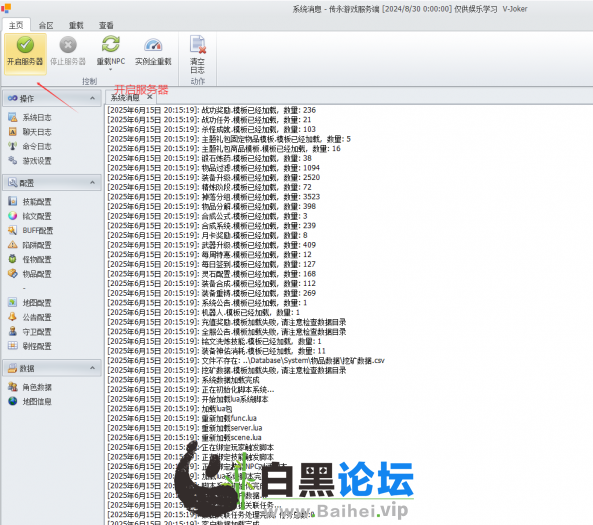This screenshot has width=593, height=525.
Task: Select log line 装备重铸 数量: 269
Action: click(x=211, y=293)
